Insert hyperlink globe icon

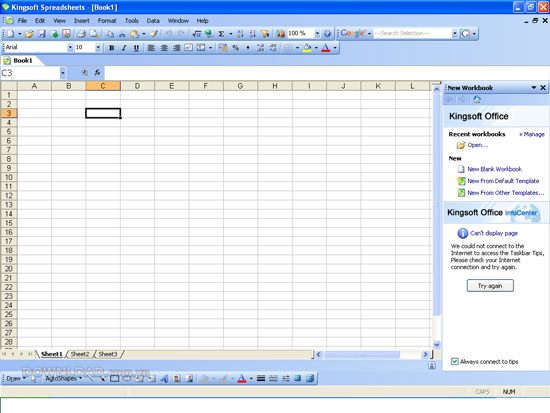click(x=209, y=34)
